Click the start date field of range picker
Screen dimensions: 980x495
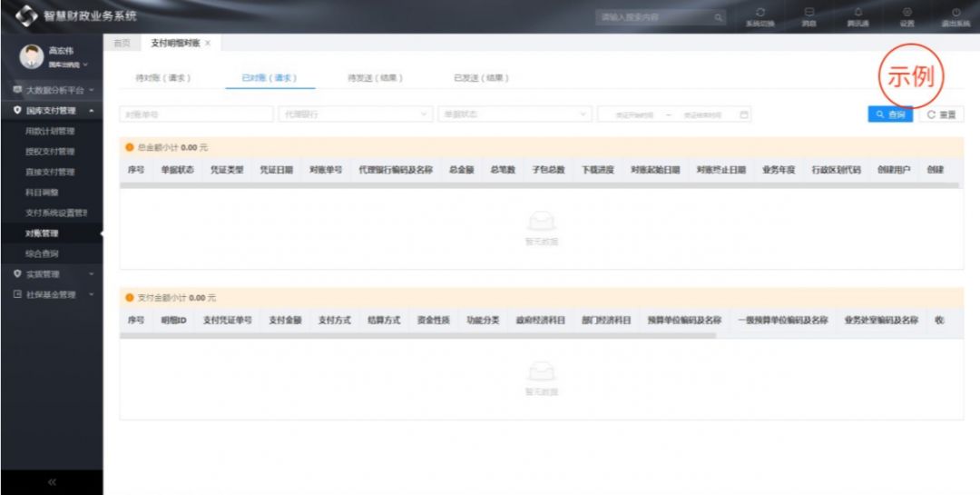click(x=633, y=115)
